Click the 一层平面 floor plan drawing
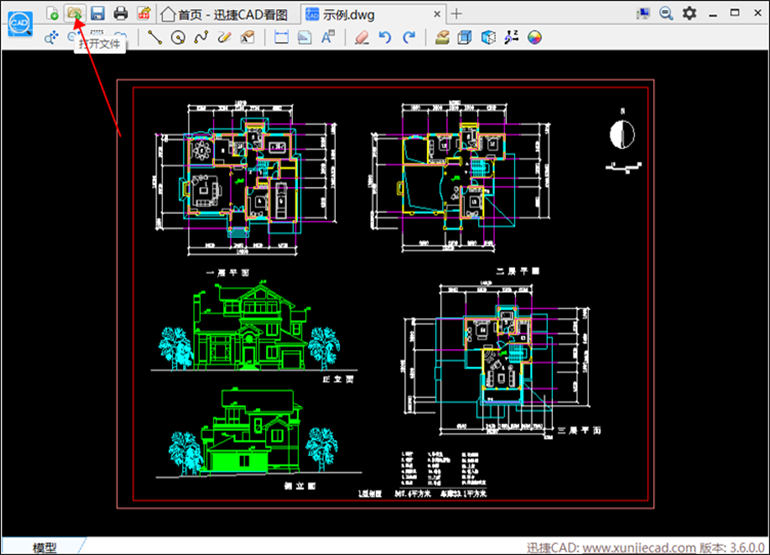770x555 pixels. (246, 180)
